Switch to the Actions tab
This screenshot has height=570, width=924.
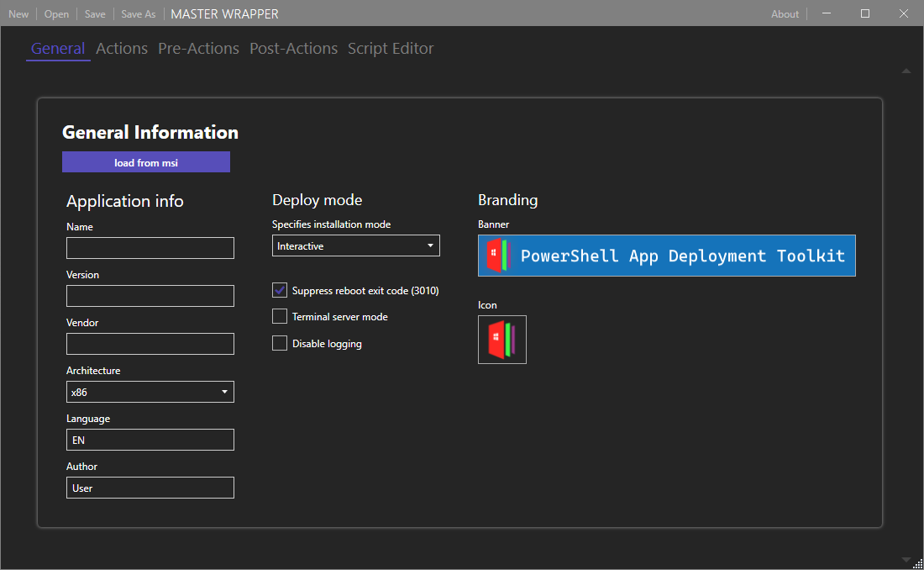pos(121,48)
